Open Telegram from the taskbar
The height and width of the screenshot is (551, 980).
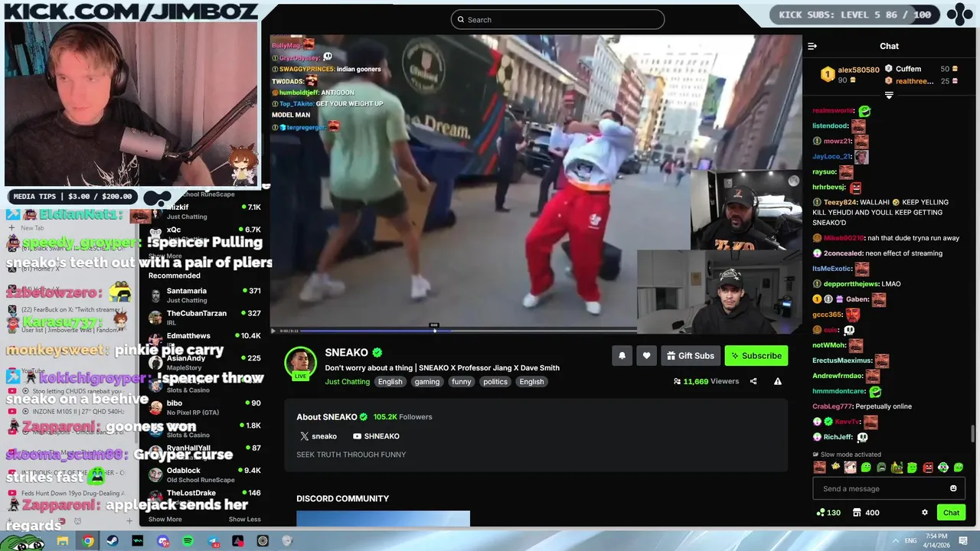point(213,541)
